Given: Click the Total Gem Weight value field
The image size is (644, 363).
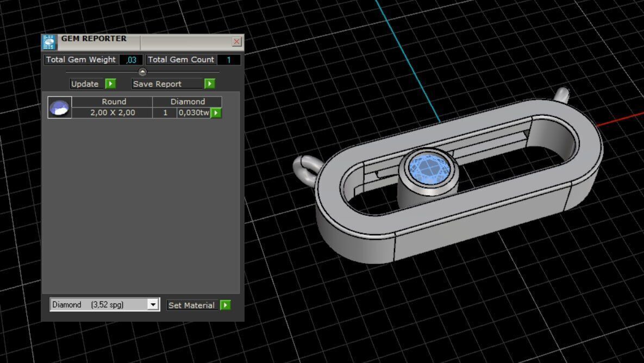Looking at the screenshot, I should pyautogui.click(x=131, y=60).
